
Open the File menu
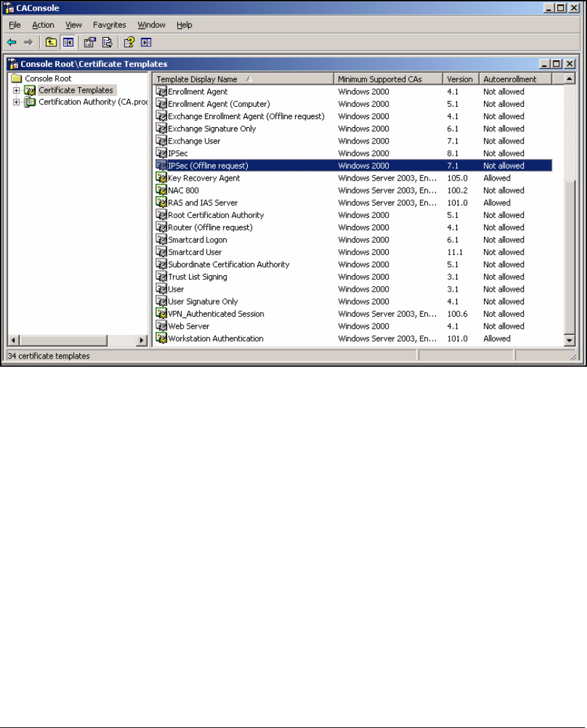coord(15,25)
